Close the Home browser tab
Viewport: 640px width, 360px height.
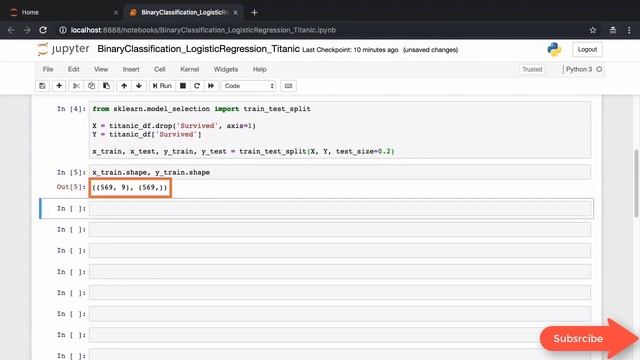pyautogui.click(x=116, y=13)
